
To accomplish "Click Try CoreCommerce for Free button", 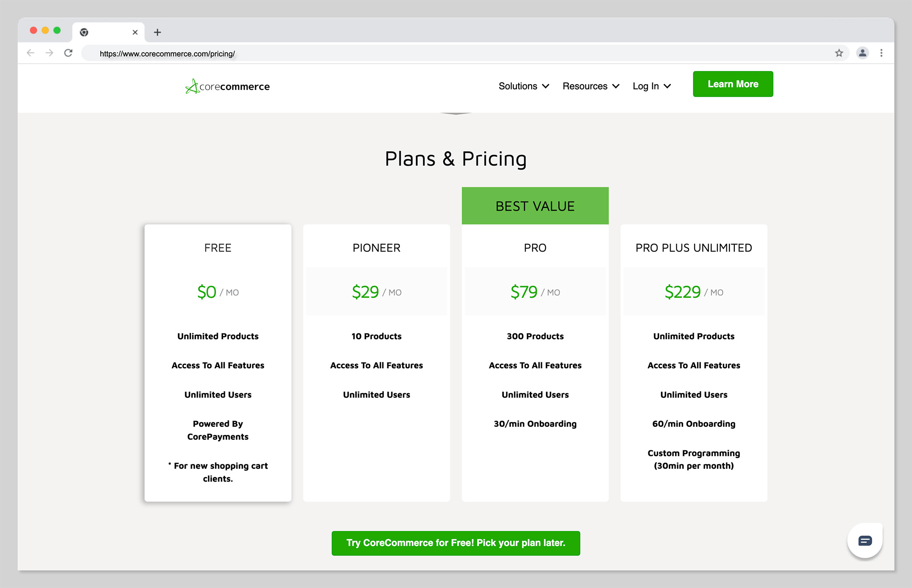I will (456, 543).
